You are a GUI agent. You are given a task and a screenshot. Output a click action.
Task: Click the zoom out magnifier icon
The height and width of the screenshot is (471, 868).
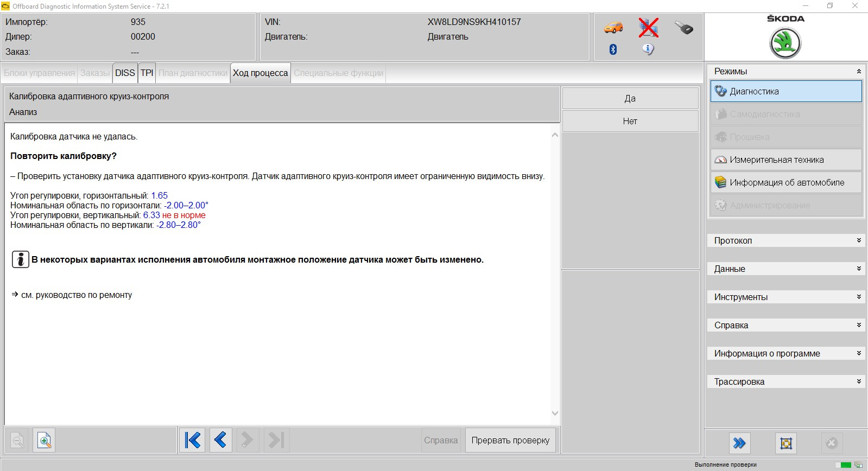point(17,440)
